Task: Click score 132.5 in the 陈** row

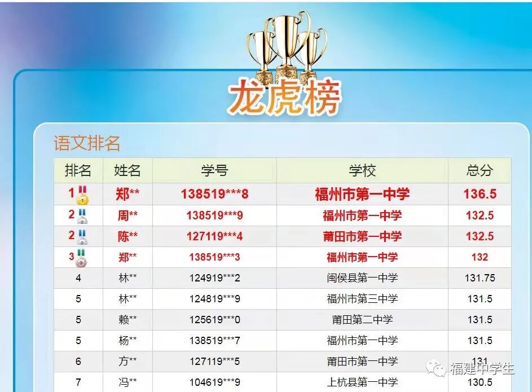Action: [480, 236]
